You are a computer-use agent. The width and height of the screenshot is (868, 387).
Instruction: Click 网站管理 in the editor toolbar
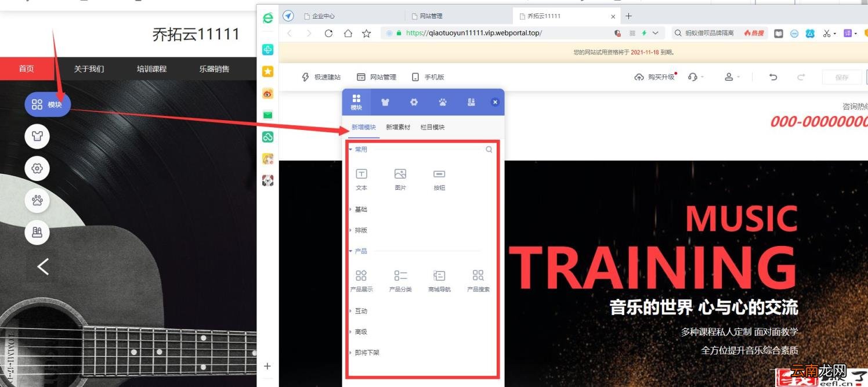point(376,77)
